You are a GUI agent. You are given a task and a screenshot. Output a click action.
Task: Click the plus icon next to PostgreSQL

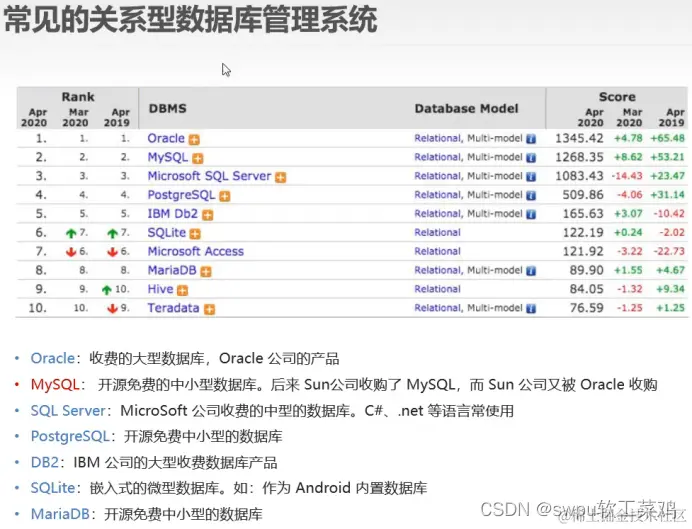tap(225, 196)
